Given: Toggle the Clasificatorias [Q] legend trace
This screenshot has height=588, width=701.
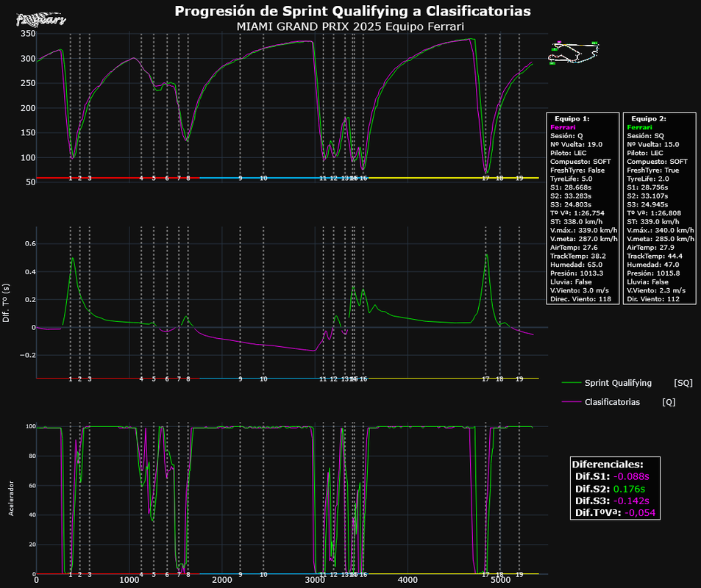Looking at the screenshot, I should (619, 402).
